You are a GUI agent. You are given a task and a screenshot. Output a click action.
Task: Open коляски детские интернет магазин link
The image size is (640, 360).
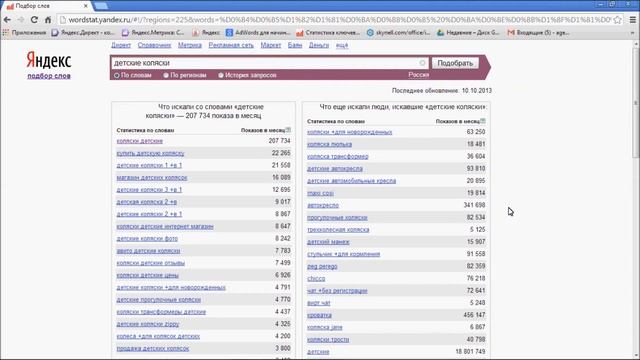[x=165, y=226]
